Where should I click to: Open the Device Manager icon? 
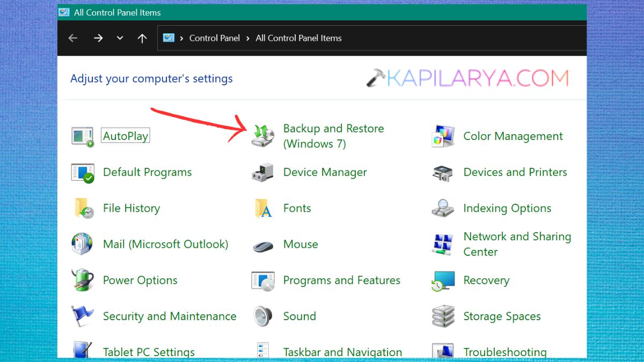coord(263,173)
